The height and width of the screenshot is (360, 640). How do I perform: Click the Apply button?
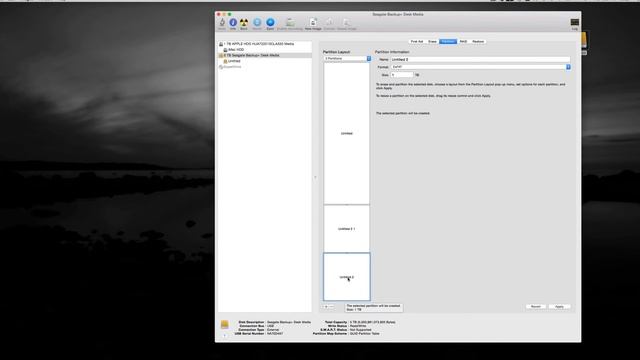(559, 307)
